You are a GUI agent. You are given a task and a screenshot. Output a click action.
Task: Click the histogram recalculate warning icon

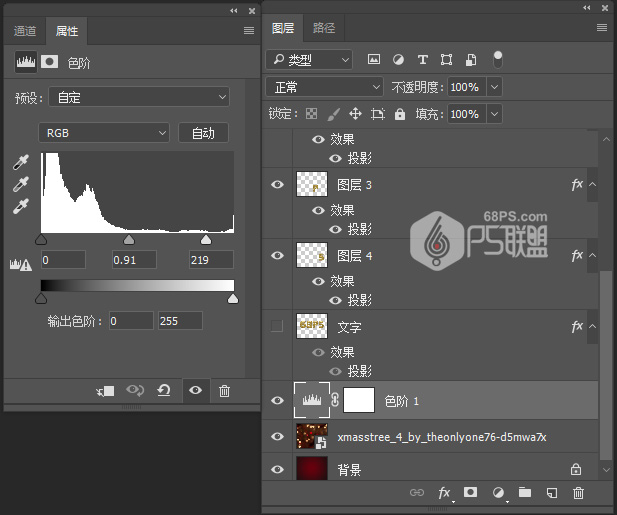pyautogui.click(x=20, y=265)
